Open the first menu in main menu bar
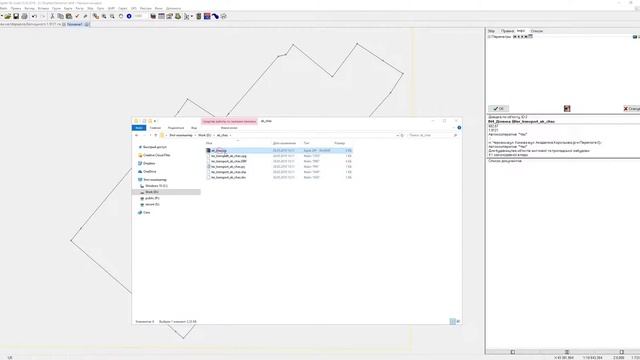The image size is (640, 360). [x=4, y=8]
